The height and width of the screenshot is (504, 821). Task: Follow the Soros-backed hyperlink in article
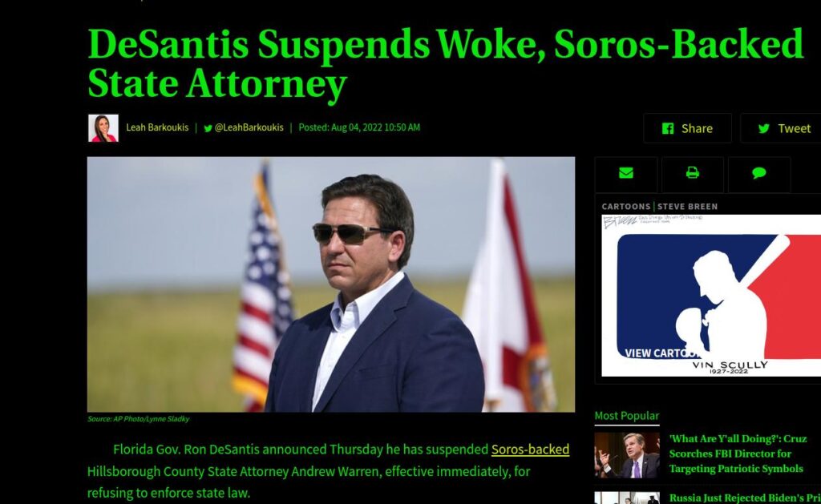[x=530, y=450]
